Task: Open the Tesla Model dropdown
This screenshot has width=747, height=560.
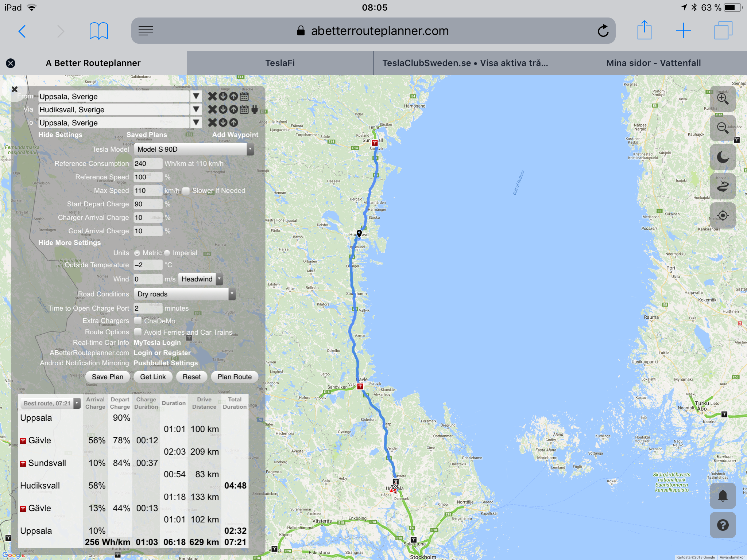Action: click(x=194, y=149)
